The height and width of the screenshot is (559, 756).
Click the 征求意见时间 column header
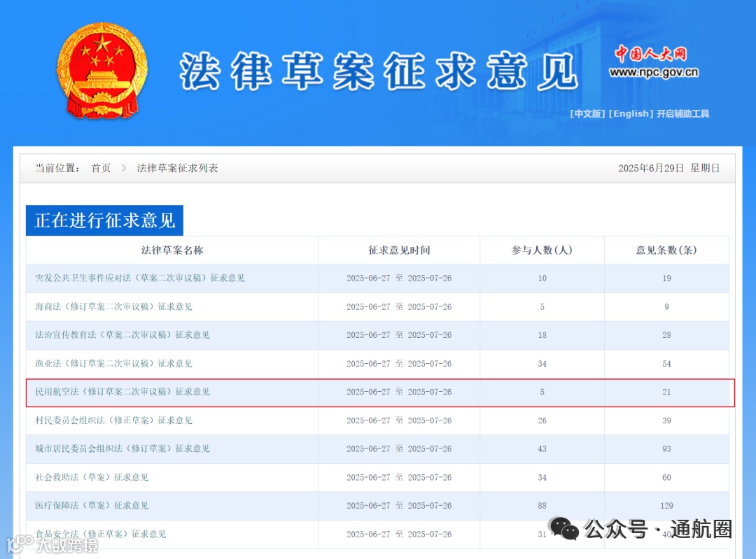[399, 250]
